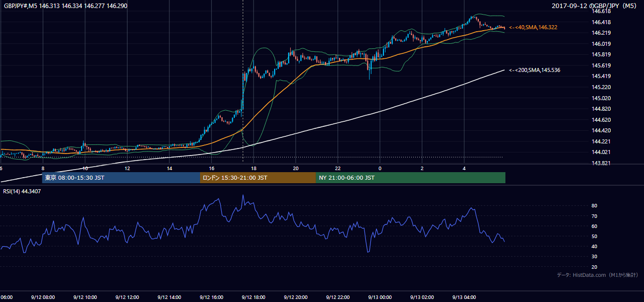This screenshot has width=644, height=302.
Task: Click the 9/12 14:00 time axis label
Action: [169, 297]
